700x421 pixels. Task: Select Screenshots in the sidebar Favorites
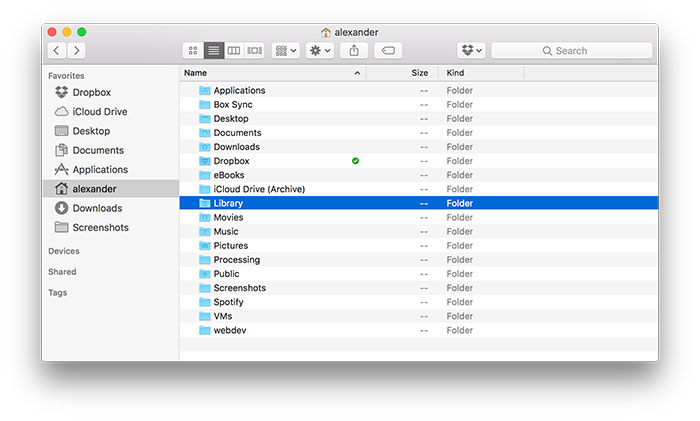111,227
